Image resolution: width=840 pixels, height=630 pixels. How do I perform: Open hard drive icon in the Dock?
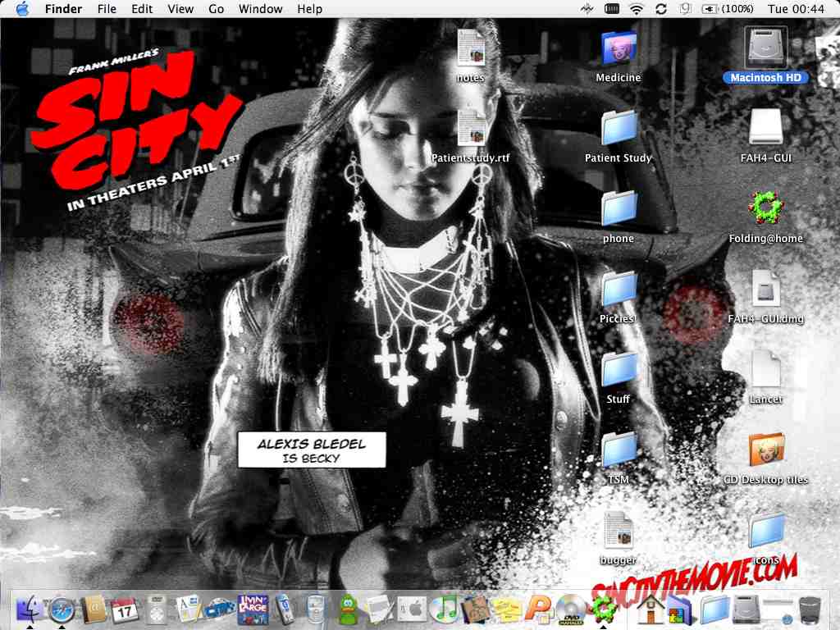pos(746,609)
